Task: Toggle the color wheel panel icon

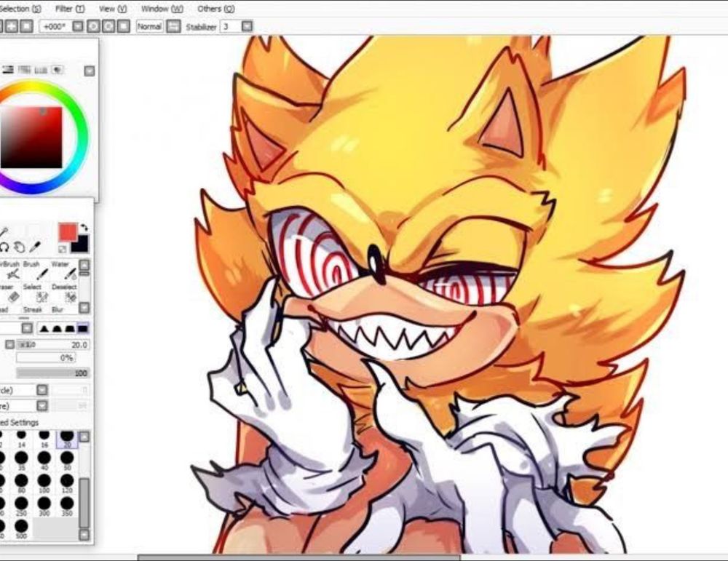Action: 8,70
